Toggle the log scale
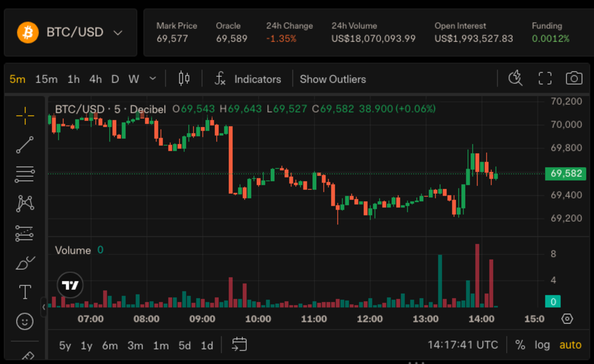 click(x=542, y=345)
